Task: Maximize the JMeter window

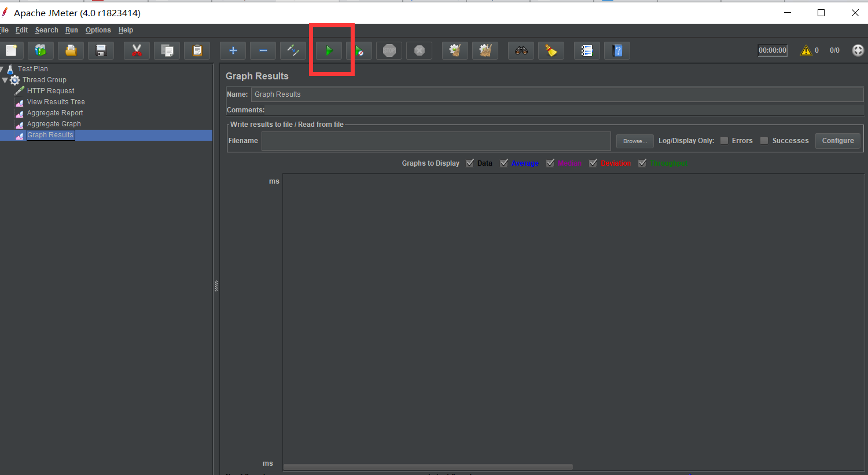Action: coord(821,13)
